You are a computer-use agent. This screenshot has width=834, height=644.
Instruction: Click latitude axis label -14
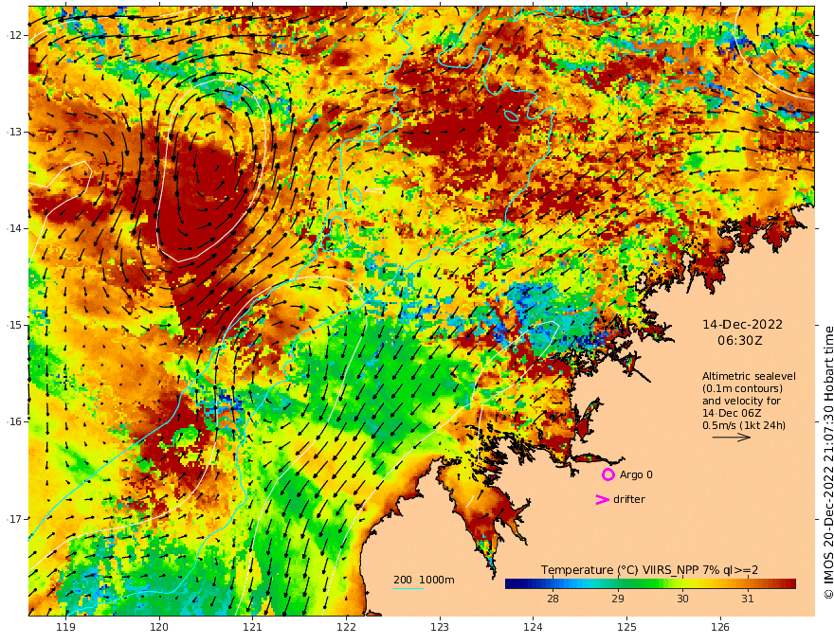point(13,228)
